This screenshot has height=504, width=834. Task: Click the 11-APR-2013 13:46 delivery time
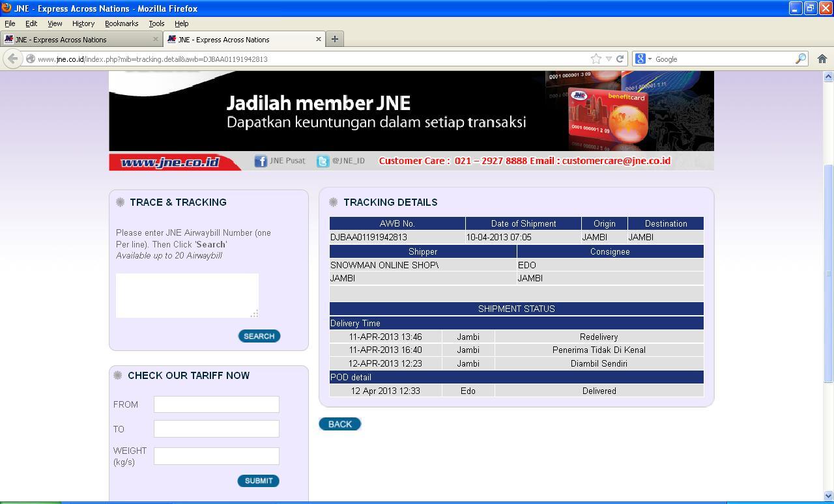[x=385, y=337]
